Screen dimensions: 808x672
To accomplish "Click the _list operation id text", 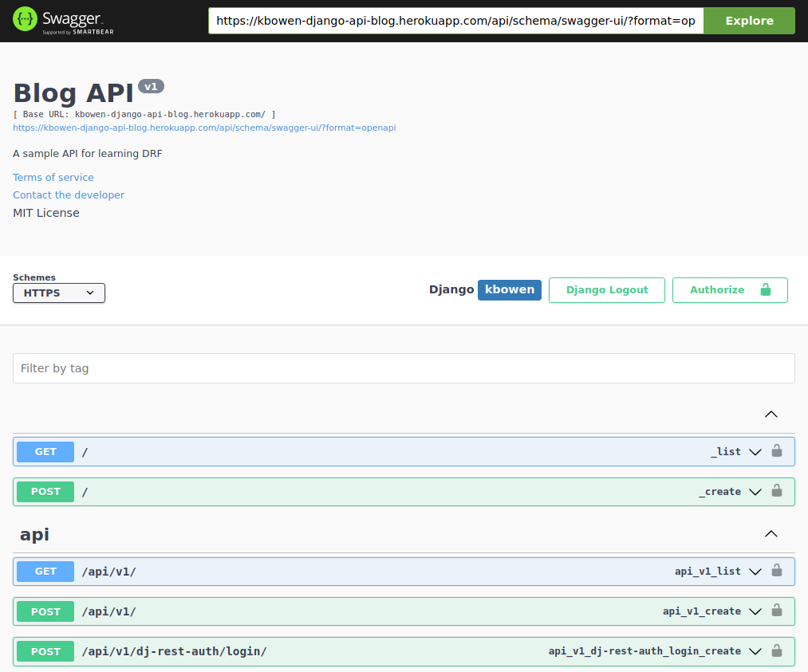I will 726,452.
